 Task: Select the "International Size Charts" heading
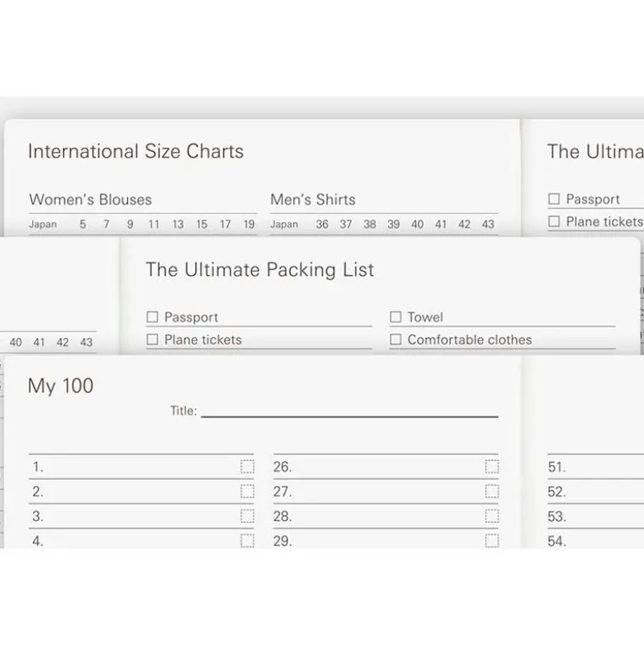pyautogui.click(x=135, y=151)
